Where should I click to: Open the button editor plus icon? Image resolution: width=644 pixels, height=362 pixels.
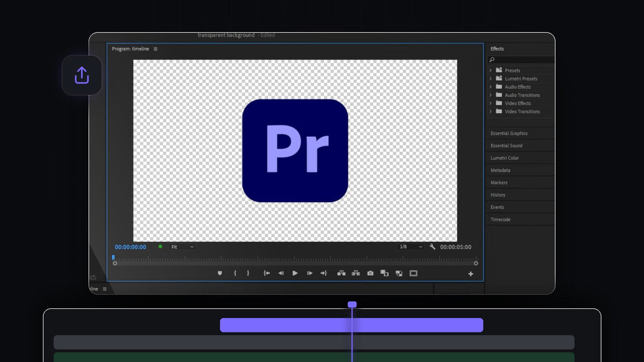(471, 274)
